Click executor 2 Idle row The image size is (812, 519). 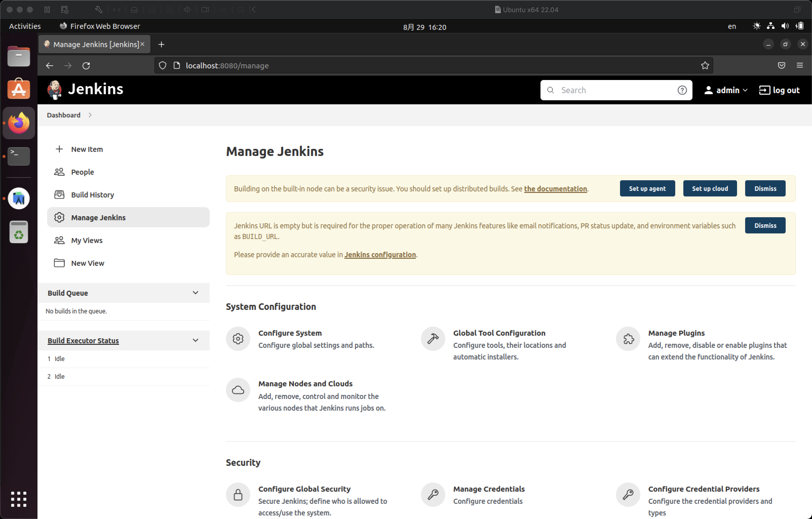[x=123, y=376]
